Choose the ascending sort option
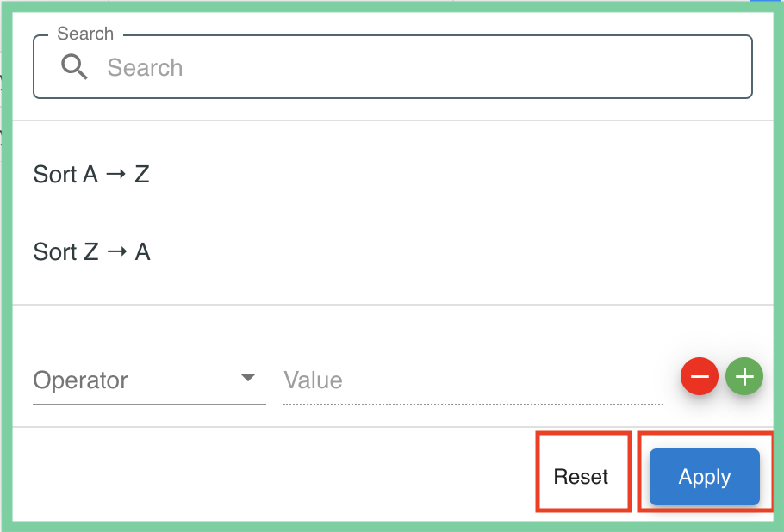The image size is (784, 532). click(x=90, y=174)
